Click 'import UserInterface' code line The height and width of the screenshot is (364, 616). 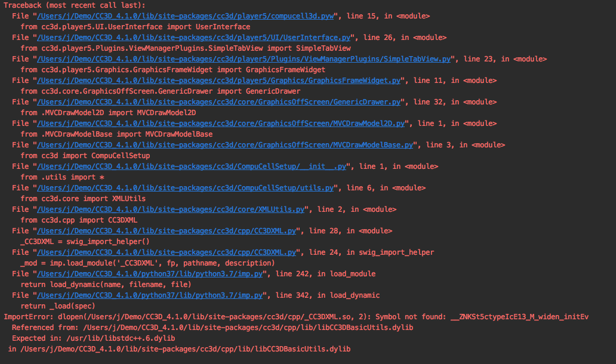click(135, 27)
